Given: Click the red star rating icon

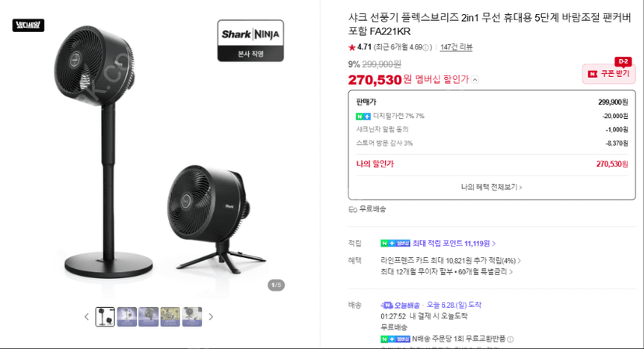Looking at the screenshot, I should coord(352,47).
